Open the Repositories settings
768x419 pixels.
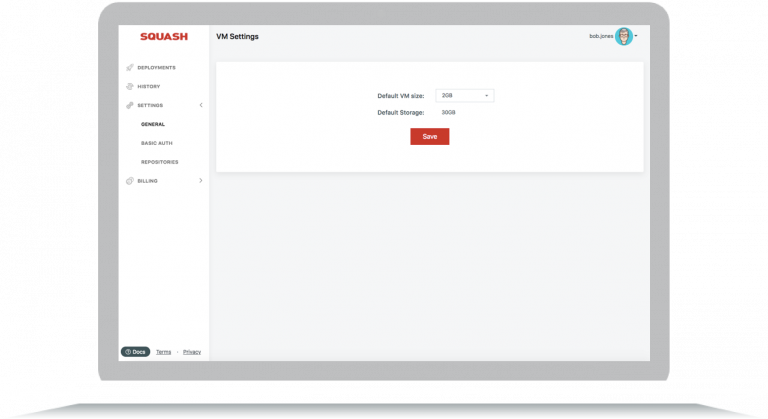click(x=160, y=162)
